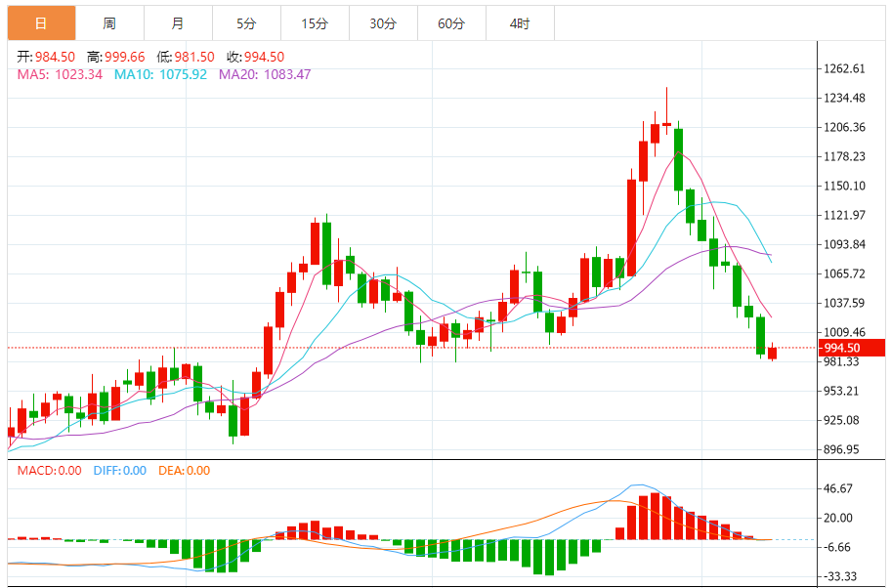Click the MA10: 1075.92 indicator label

(x=161, y=74)
